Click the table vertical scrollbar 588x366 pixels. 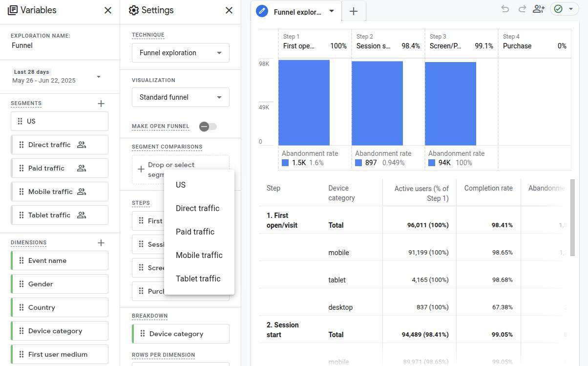(572, 217)
